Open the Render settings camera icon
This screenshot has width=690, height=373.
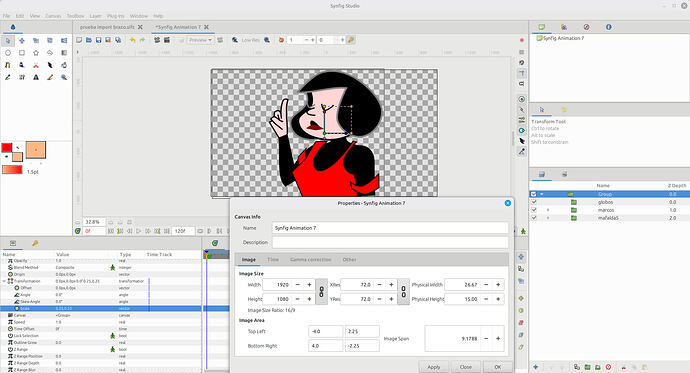tap(157, 40)
